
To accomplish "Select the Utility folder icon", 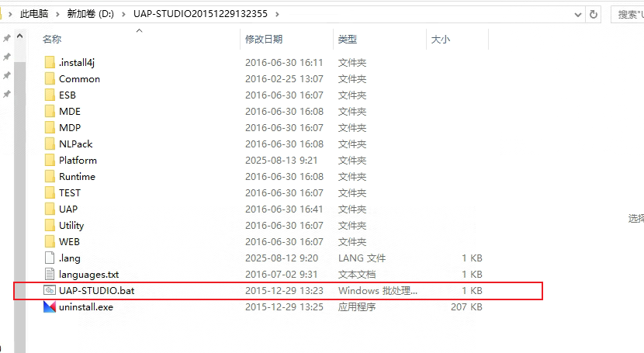I will (x=50, y=225).
